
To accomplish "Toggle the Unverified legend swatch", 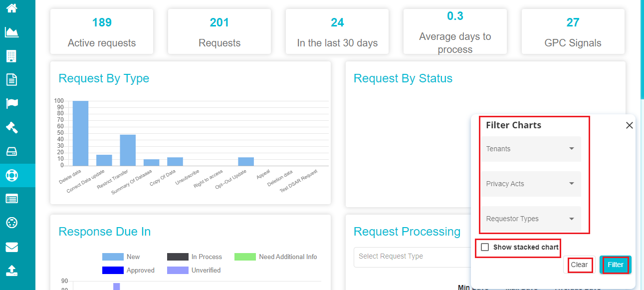I will click(178, 270).
